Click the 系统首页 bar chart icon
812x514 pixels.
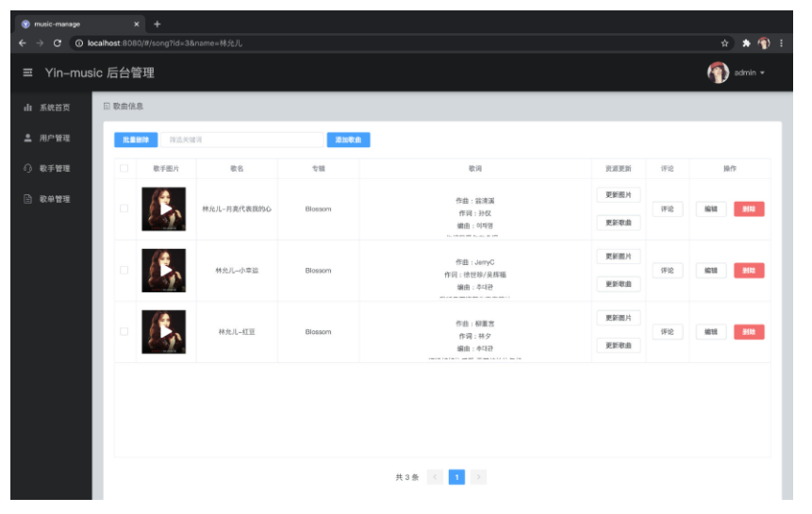[x=27, y=108]
